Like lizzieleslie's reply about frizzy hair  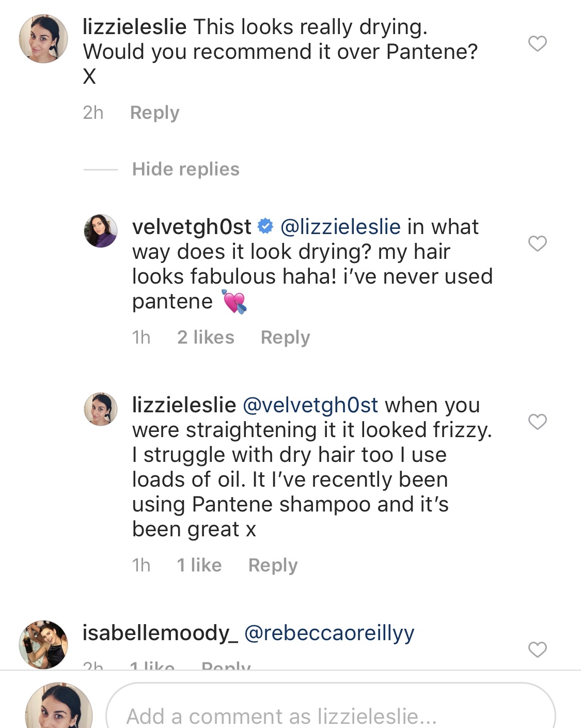(537, 422)
